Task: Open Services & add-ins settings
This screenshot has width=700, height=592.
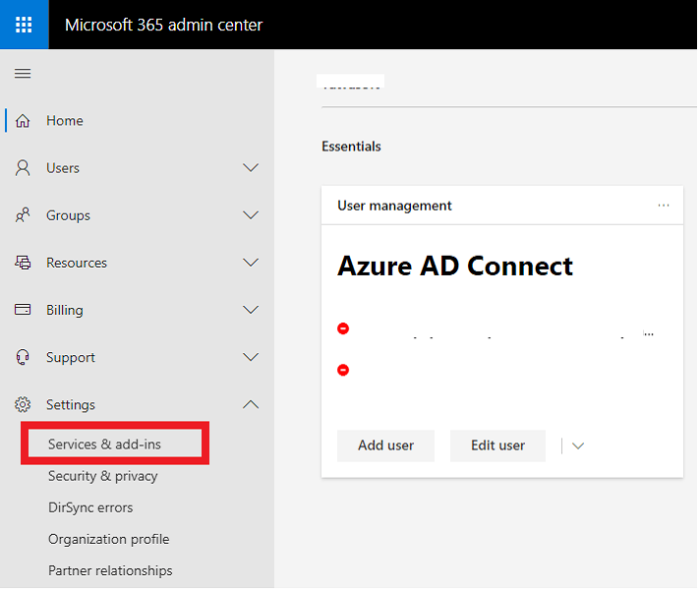Action: point(104,444)
